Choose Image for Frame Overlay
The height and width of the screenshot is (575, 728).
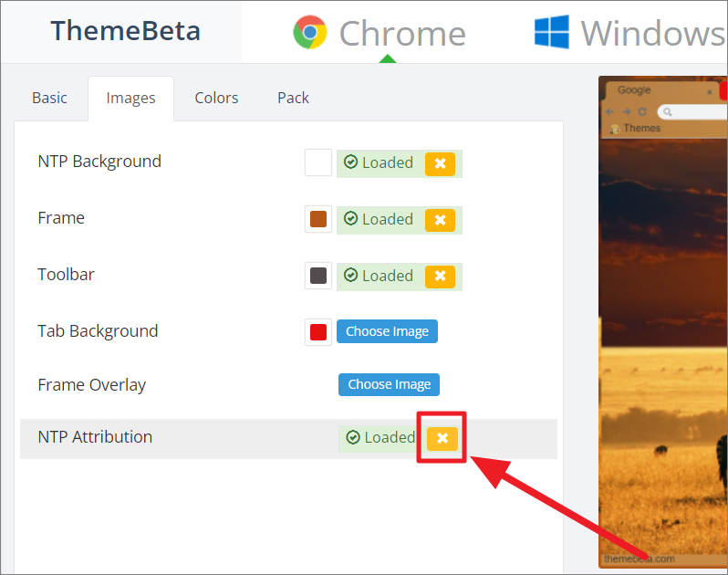(x=389, y=384)
